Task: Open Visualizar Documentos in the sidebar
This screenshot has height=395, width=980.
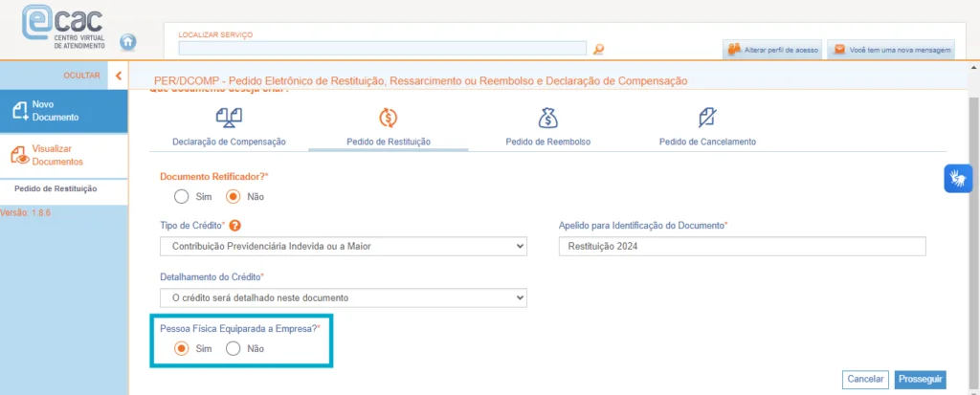Action: (63, 155)
